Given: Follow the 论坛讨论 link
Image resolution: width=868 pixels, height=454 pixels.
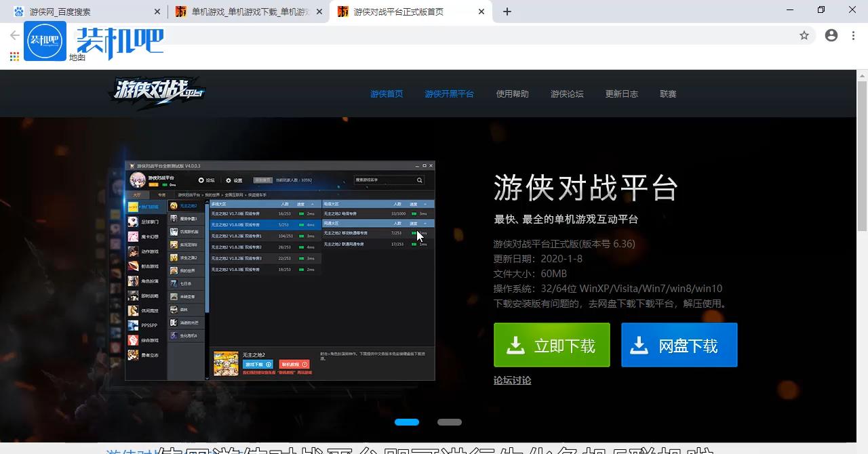Looking at the screenshot, I should coord(513,380).
